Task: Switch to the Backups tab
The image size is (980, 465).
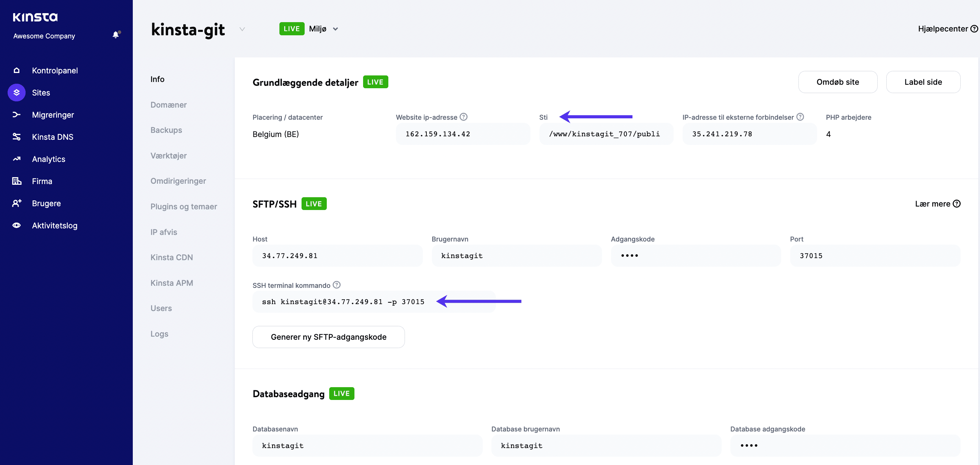Action: click(166, 130)
